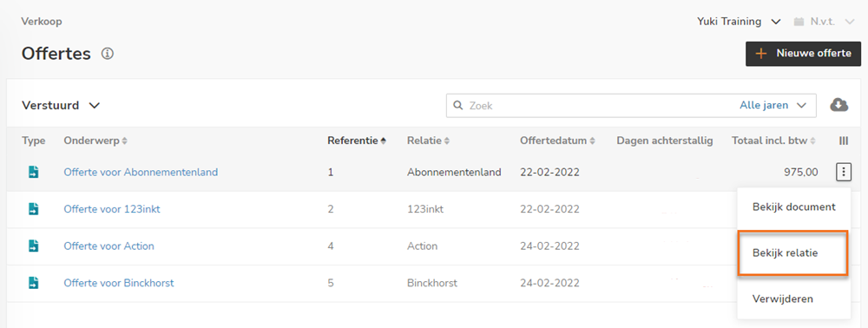The height and width of the screenshot is (328, 868).
Task: Open Offerte voor Binckhorst link
Action: click(x=118, y=283)
